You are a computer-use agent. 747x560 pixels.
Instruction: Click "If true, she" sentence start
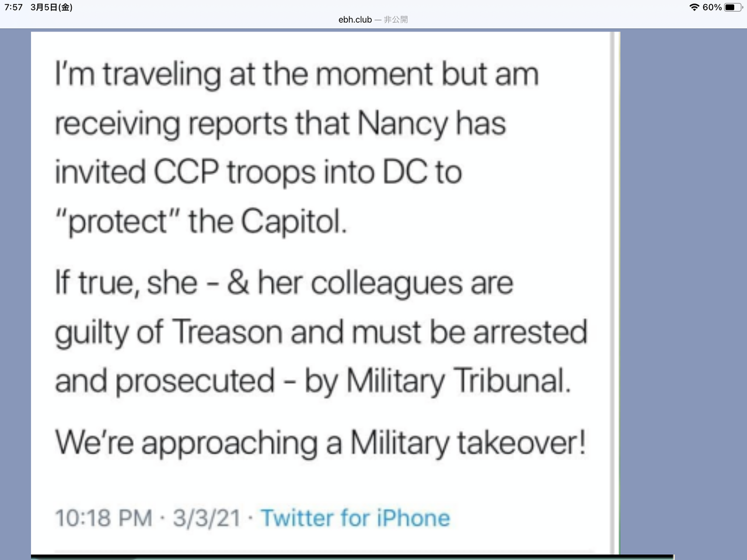click(126, 283)
